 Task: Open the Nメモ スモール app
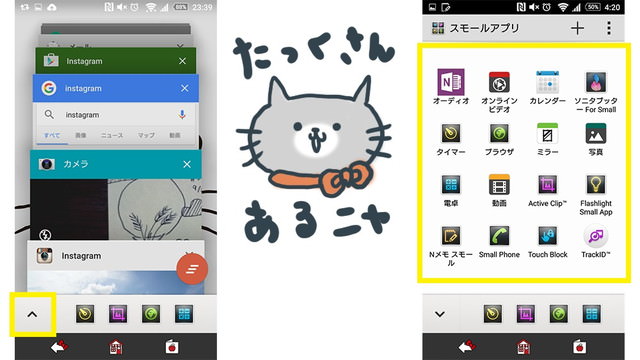pos(451,236)
